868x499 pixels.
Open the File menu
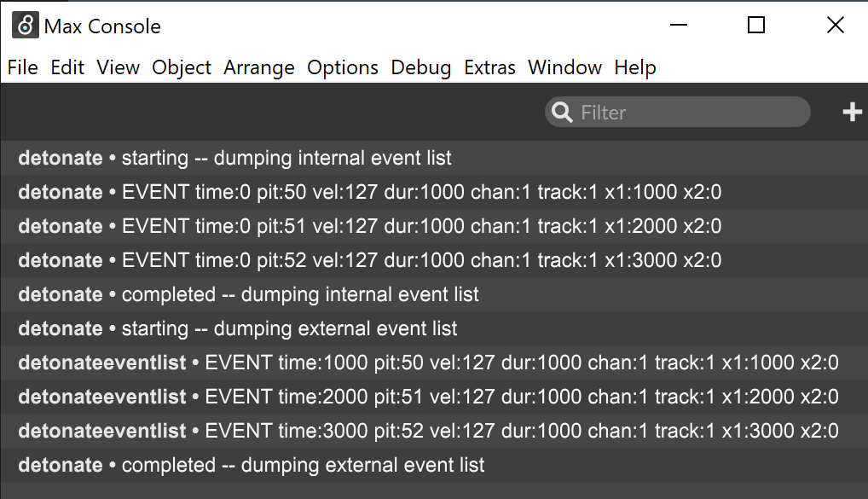click(23, 67)
